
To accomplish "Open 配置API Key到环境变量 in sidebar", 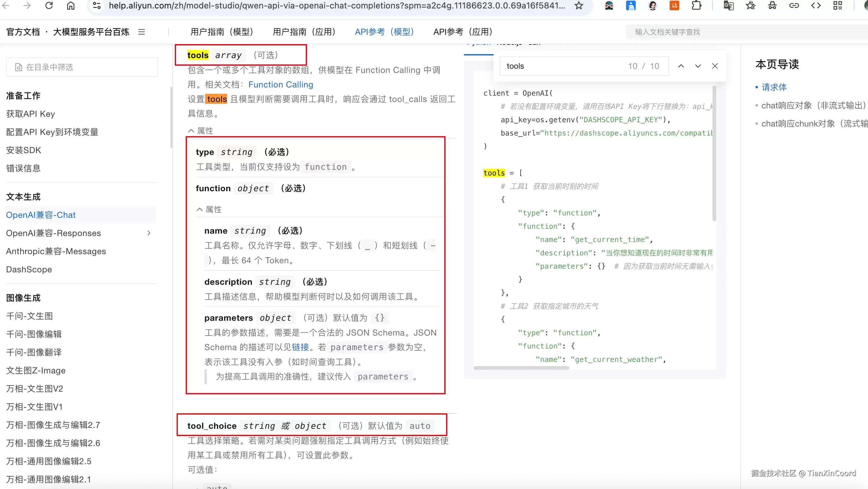I will tap(52, 132).
